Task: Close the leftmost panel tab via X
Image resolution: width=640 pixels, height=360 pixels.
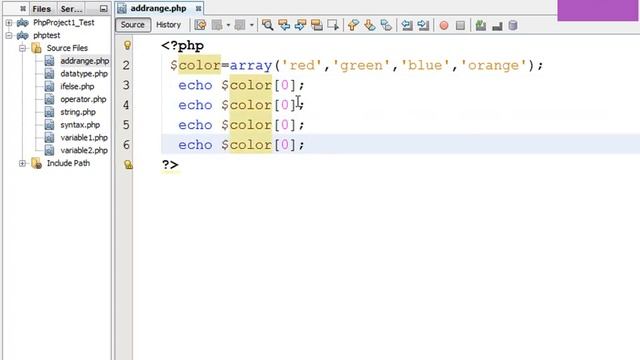Action: [x=23, y=9]
